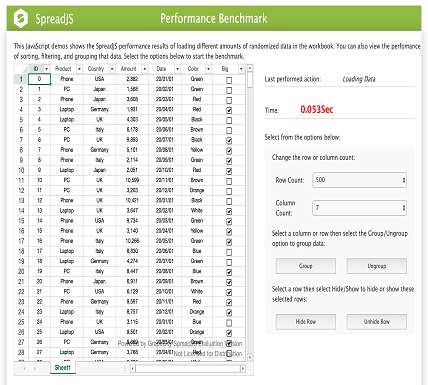Click the horizontal scrollbar track
Screen dimensions: 428x385
[188, 368]
